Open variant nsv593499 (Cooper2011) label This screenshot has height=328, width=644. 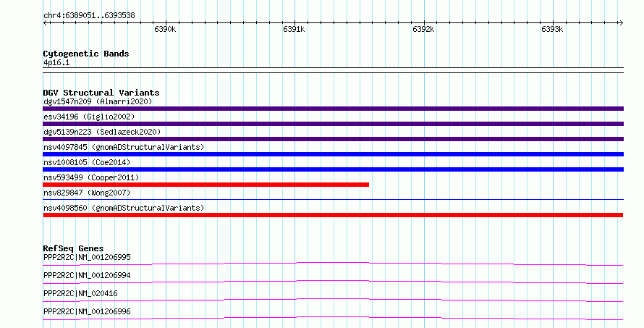(x=91, y=177)
